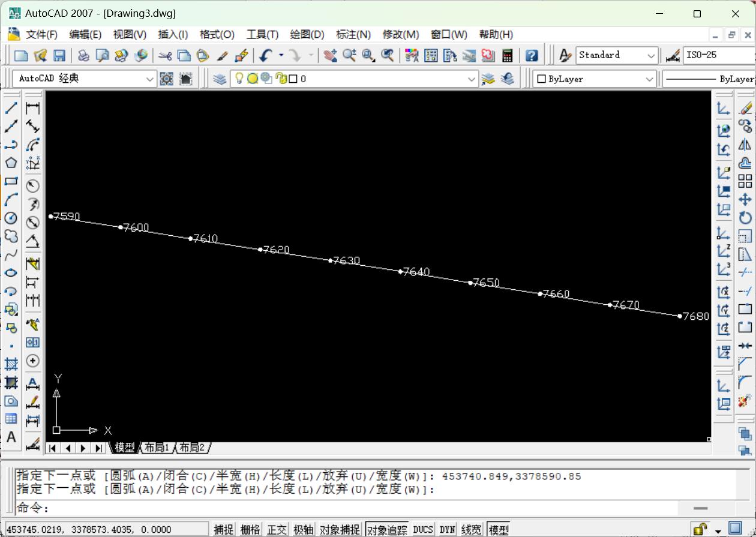This screenshot has height=537, width=756.
Task: Select the Hatch tool
Action: pos(11,364)
